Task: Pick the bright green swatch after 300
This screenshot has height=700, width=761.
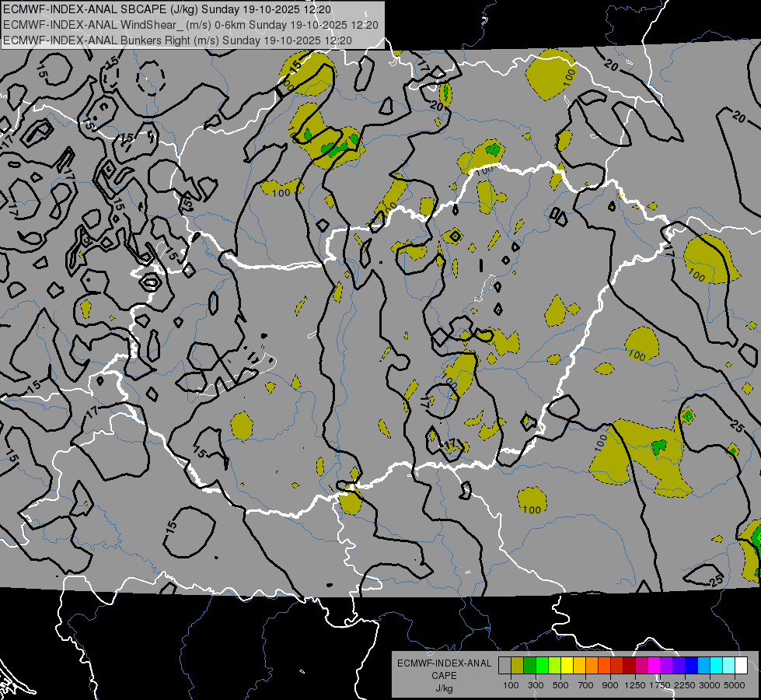Action: [x=542, y=666]
